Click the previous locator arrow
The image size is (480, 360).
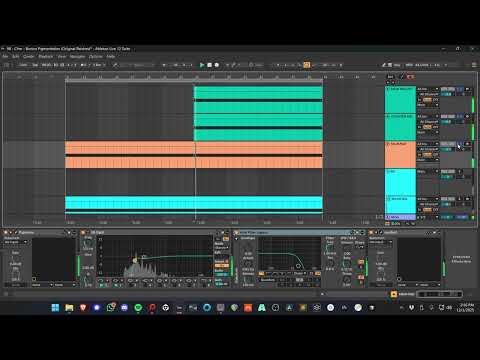coord(388,82)
